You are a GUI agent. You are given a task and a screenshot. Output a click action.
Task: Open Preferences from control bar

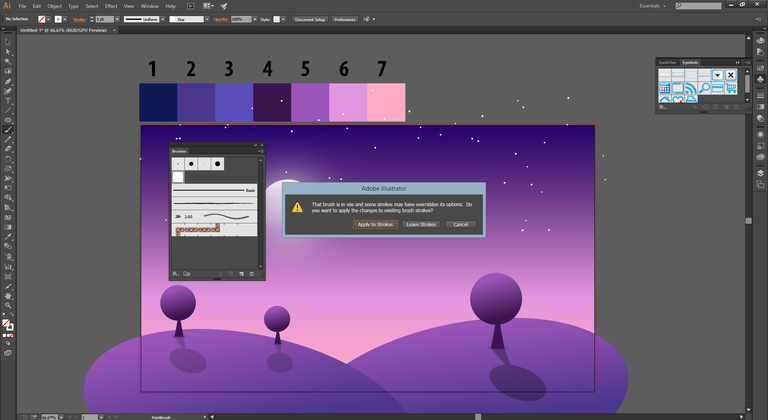click(x=345, y=19)
